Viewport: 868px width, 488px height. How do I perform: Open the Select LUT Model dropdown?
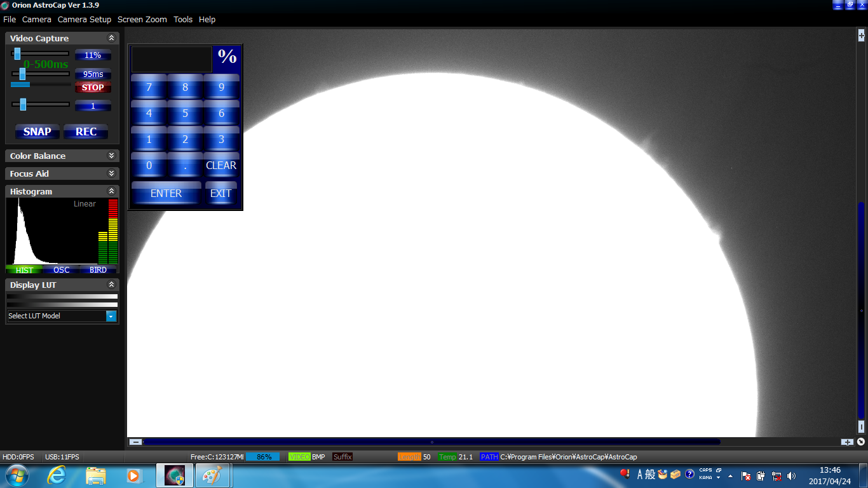tap(111, 316)
